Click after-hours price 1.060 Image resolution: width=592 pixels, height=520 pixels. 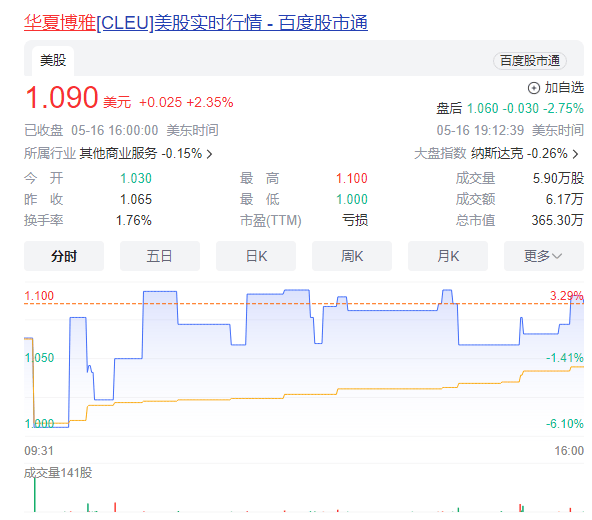tap(483, 109)
